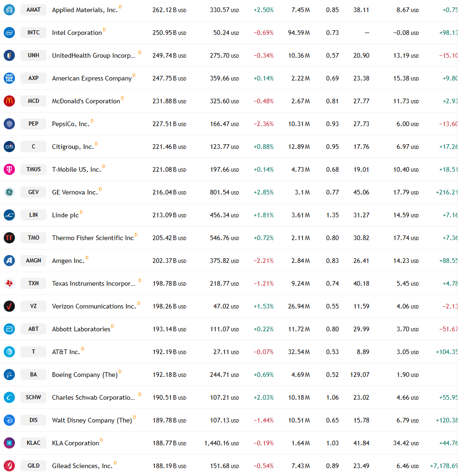This screenshot has height=476, width=458.
Task: Open the Citigroup C ticker badge
Action: [33, 147]
